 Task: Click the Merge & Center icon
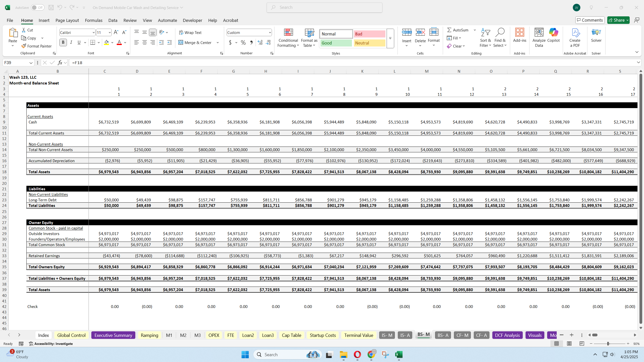pyautogui.click(x=181, y=42)
